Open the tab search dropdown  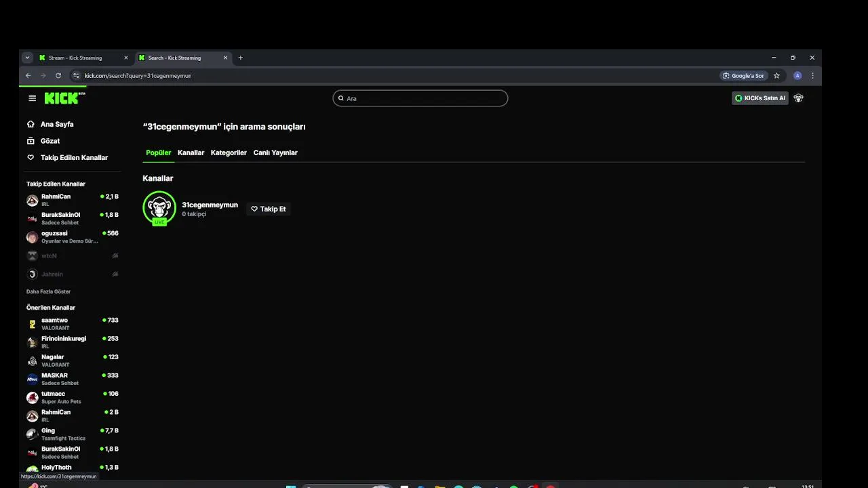(x=27, y=58)
